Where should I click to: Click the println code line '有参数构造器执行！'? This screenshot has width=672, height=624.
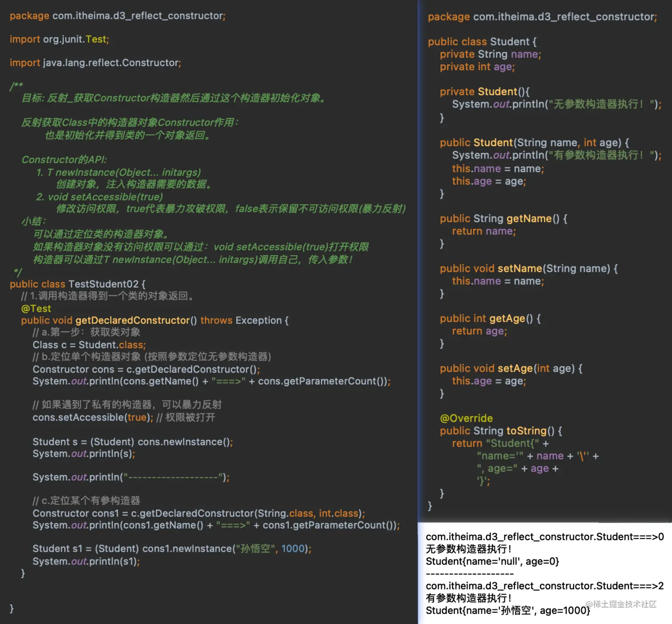pyautogui.click(x=557, y=155)
